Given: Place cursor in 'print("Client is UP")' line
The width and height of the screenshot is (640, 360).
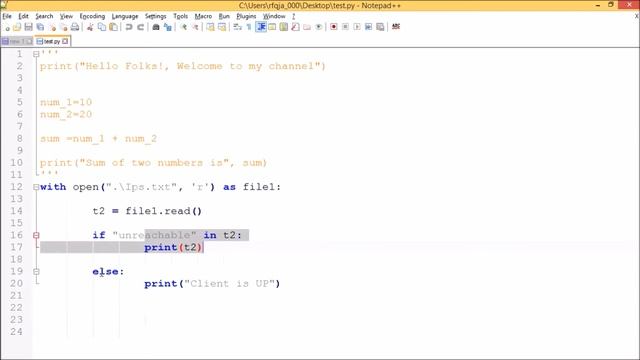Looking at the screenshot, I should click(x=212, y=284).
